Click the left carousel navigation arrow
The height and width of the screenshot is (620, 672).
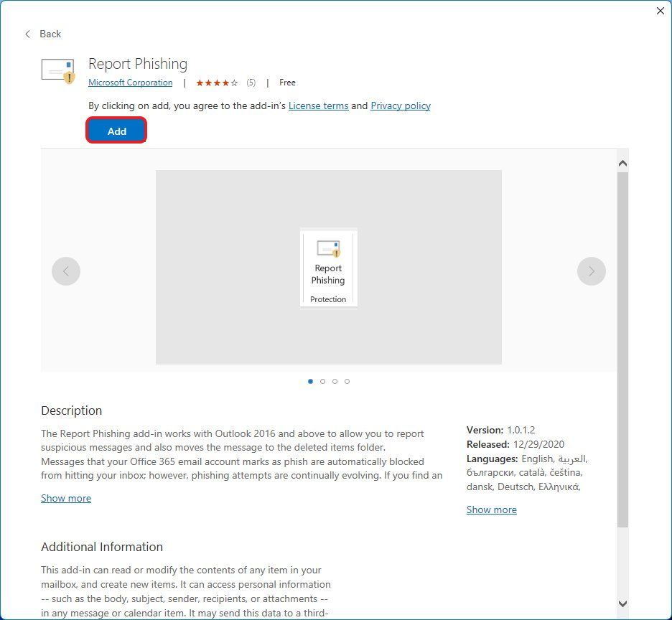pyautogui.click(x=66, y=271)
